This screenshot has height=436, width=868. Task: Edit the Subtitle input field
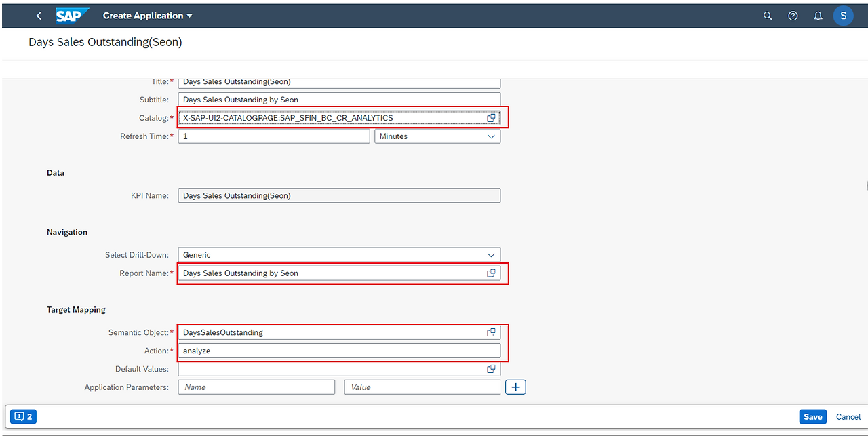pos(339,100)
